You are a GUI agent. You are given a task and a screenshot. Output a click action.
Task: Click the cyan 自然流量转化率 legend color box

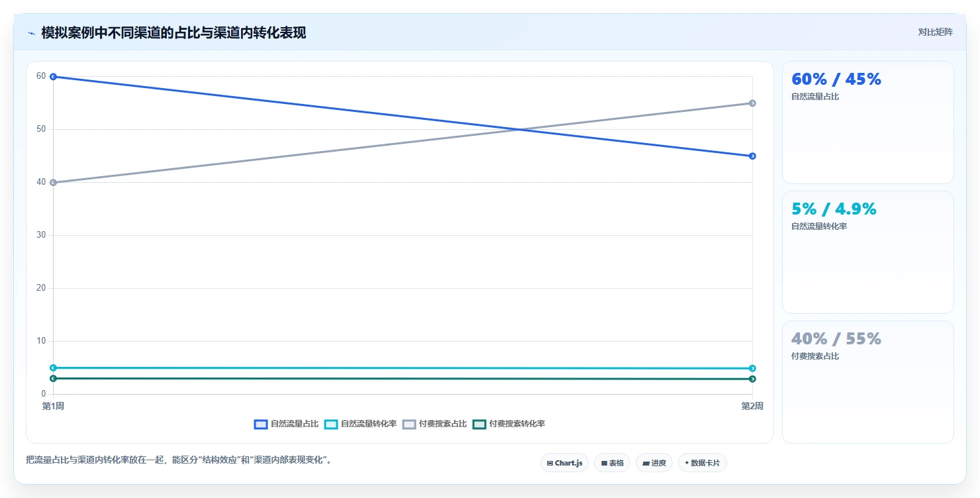click(x=331, y=424)
